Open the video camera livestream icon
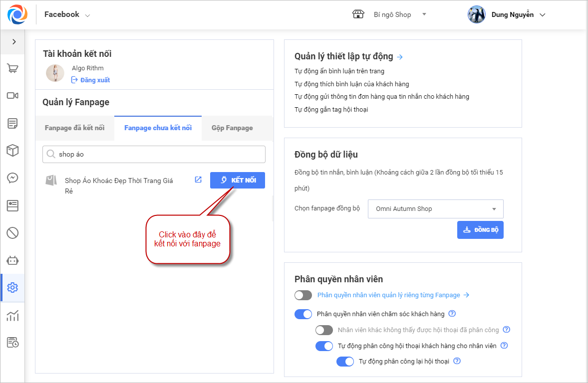Viewport: 588px width, 383px height. click(x=12, y=96)
